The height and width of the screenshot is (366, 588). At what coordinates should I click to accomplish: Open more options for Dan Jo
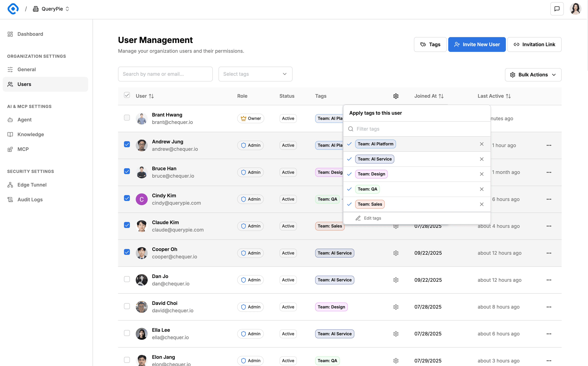[549, 280]
